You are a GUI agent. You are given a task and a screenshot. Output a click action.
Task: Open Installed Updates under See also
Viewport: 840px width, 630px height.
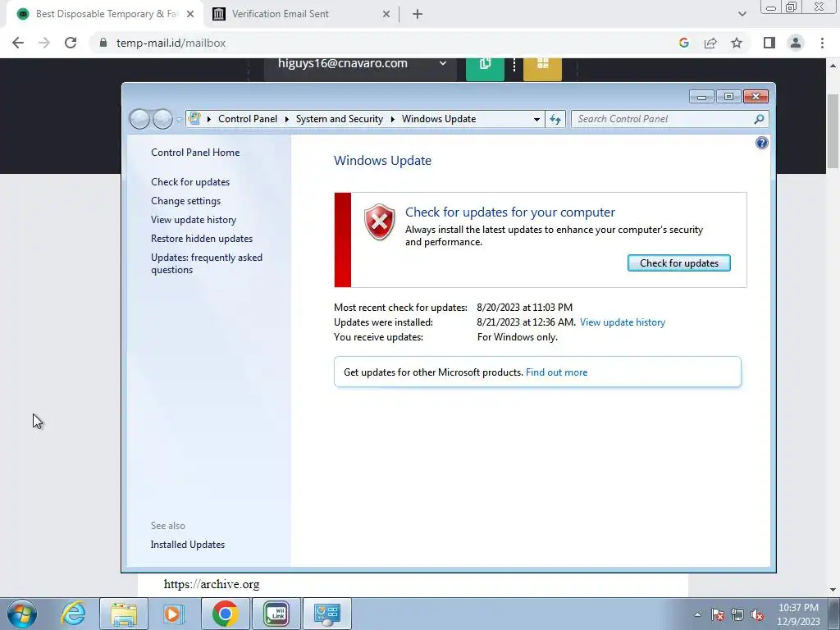coord(188,545)
